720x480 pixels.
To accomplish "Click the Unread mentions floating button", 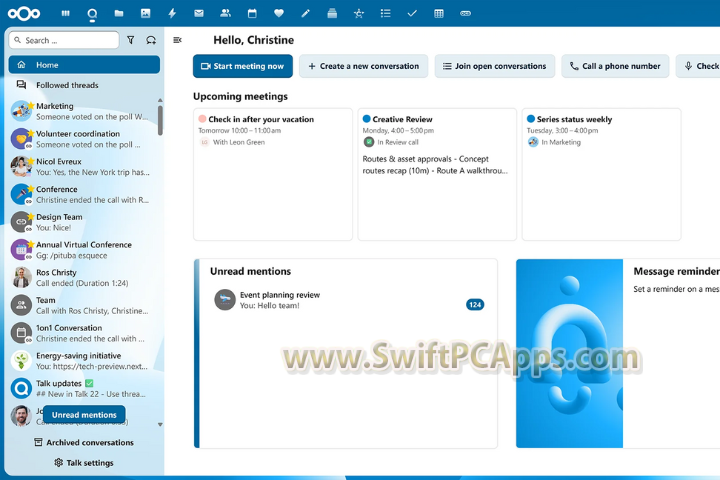I will (84, 415).
